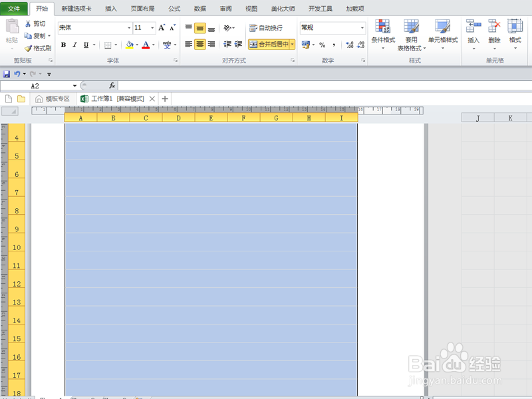Screen dimensions: 532x399
Task: Decrease indent icon
Action: coord(227,44)
